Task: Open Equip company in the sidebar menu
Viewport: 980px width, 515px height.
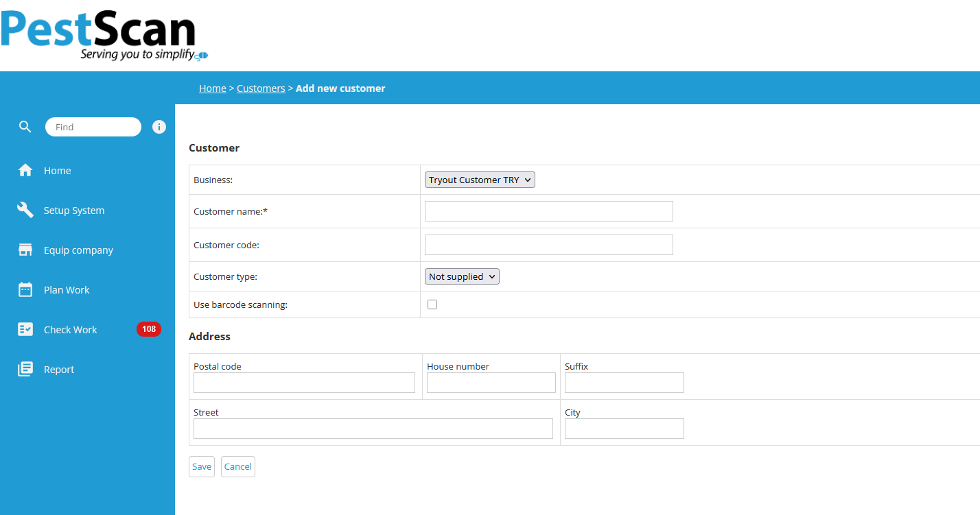Action: coord(78,250)
